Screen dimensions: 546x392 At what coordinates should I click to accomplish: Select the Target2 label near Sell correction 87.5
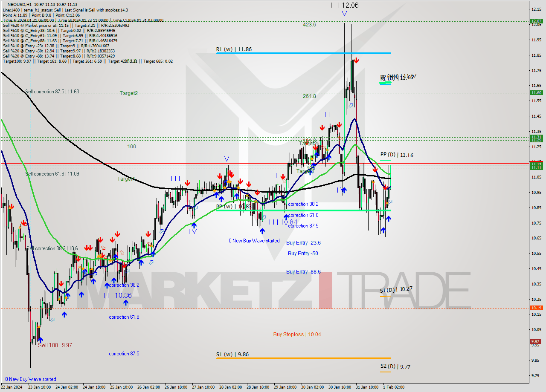coord(129,93)
